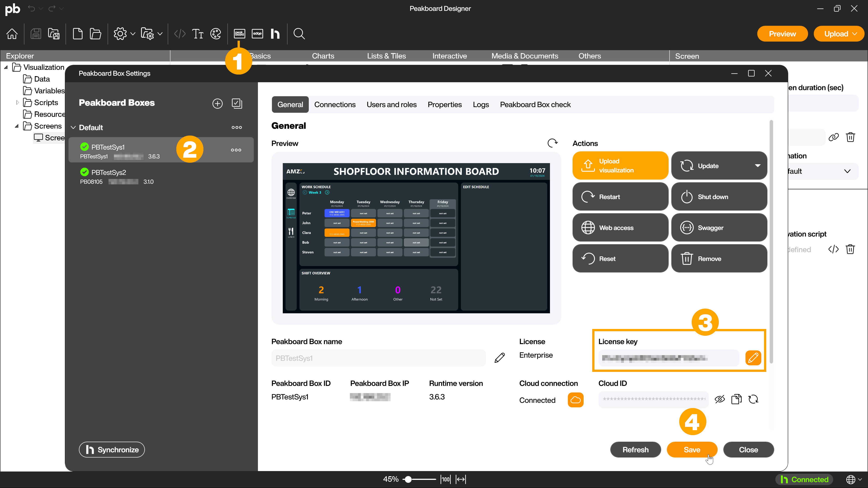The height and width of the screenshot is (488, 868).
Task: Click the Refresh button
Action: tap(635, 449)
